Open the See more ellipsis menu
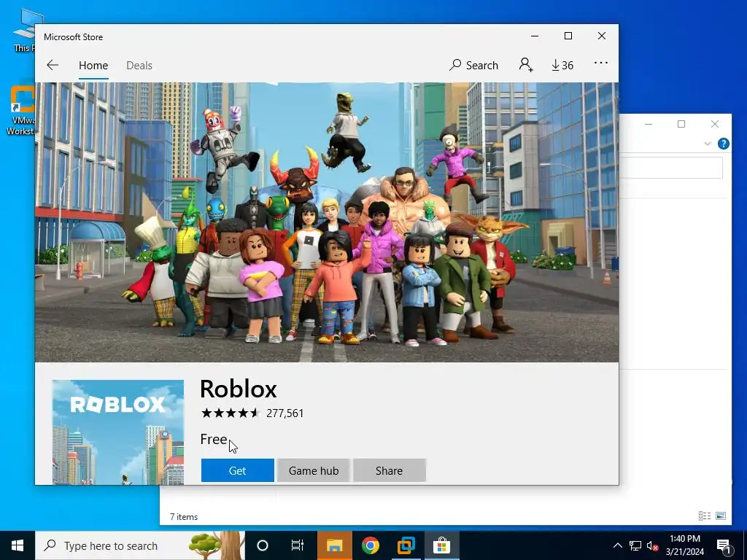Viewport: 747px width, 560px height. 601,63
